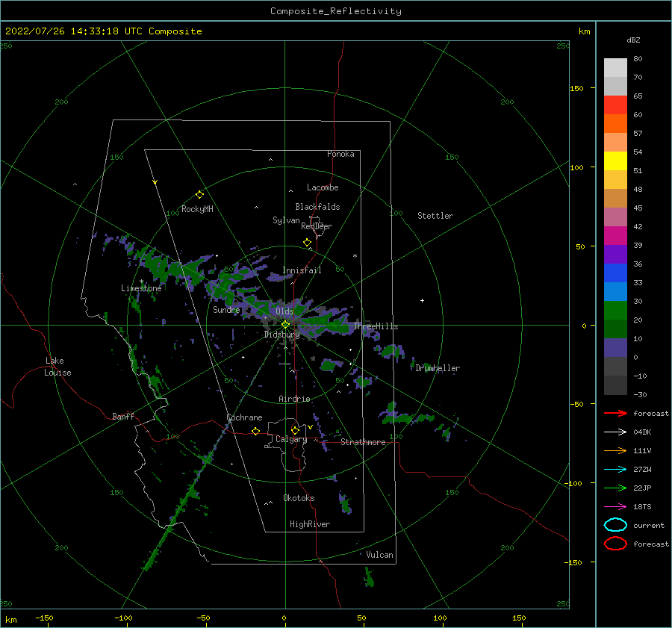Click the Banff city label

[123, 416]
